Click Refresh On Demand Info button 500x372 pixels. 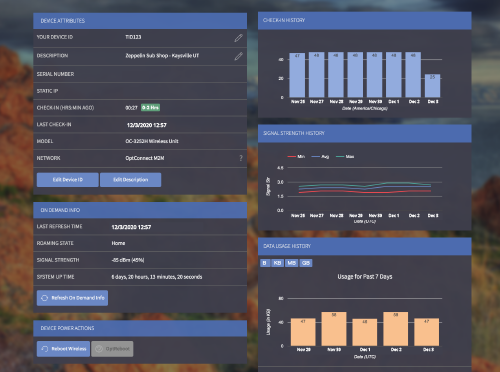pyautogui.click(x=72, y=298)
